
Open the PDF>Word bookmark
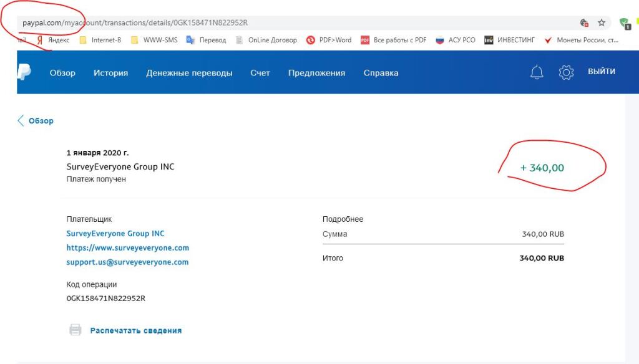coord(329,40)
